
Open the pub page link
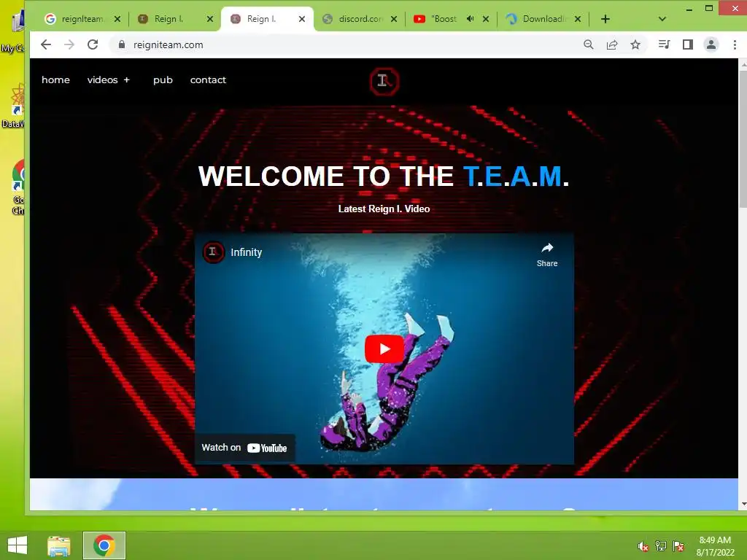[163, 80]
